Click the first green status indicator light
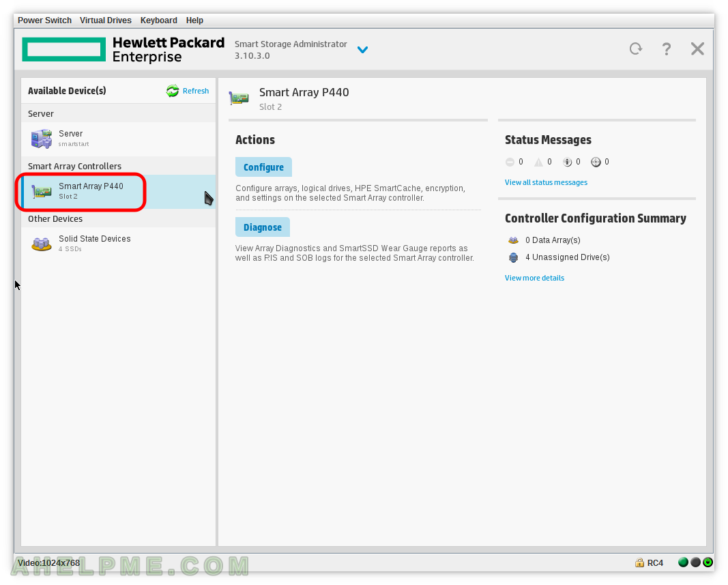The height and width of the screenshot is (585, 728). (683, 562)
